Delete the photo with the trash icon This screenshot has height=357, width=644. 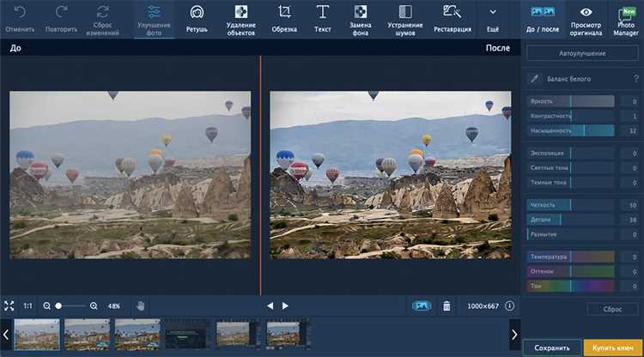[x=447, y=306]
